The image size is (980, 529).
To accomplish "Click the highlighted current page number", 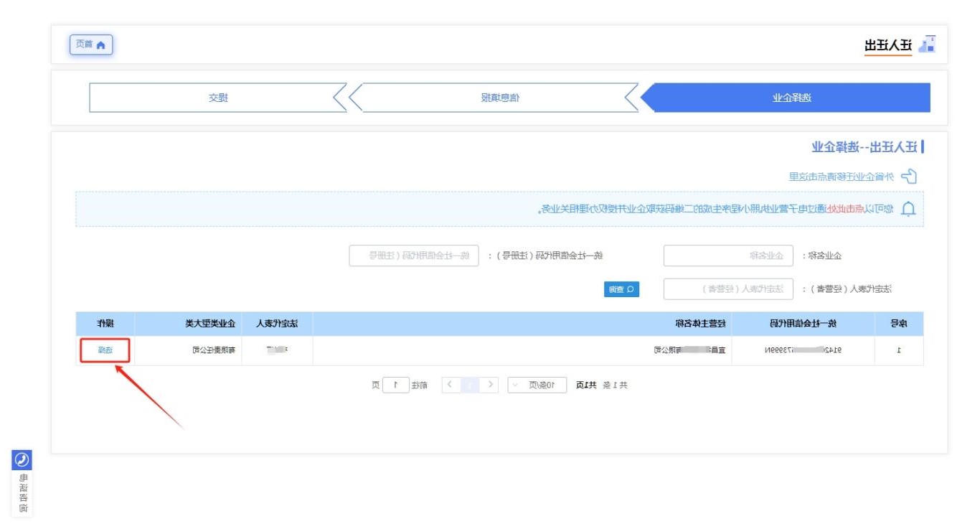I will [x=471, y=385].
